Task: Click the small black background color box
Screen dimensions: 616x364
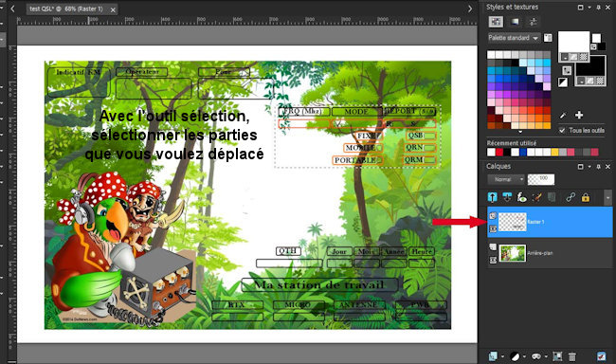Action: tap(602, 46)
